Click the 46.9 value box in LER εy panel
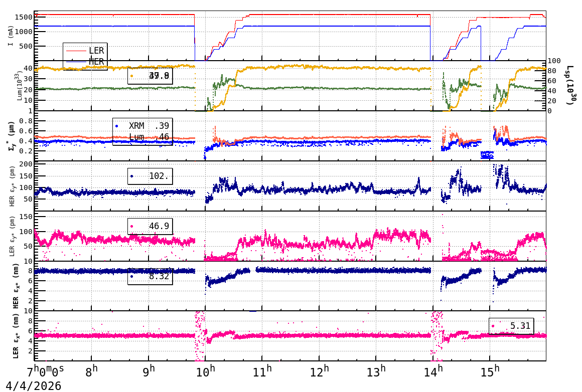Image resolution: width=582 pixels, height=392 pixels. click(x=150, y=226)
